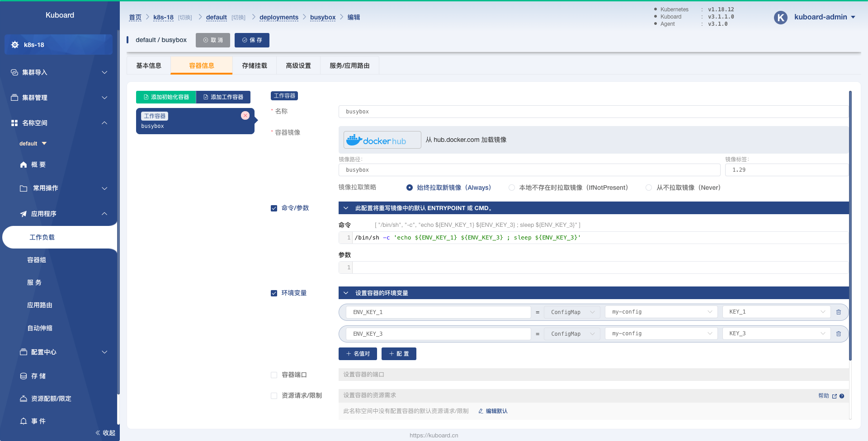Viewport: 868px width, 441px height.
Task: Click the 存储 storage database icon
Action: click(x=24, y=376)
